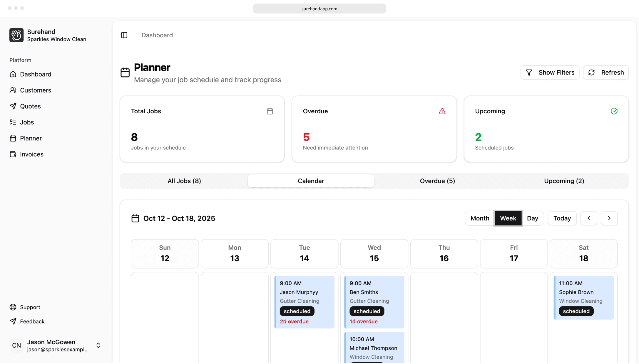Go to the previous week

point(589,218)
